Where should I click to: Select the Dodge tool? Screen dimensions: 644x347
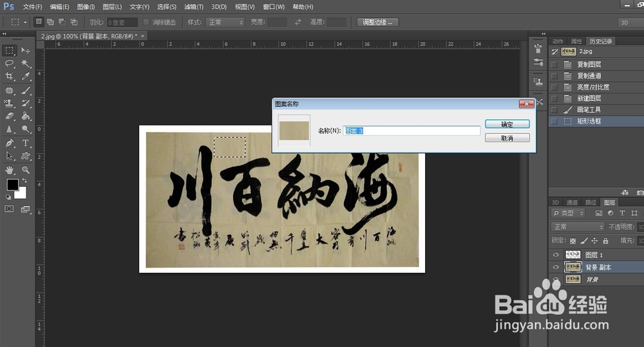tap(26, 129)
